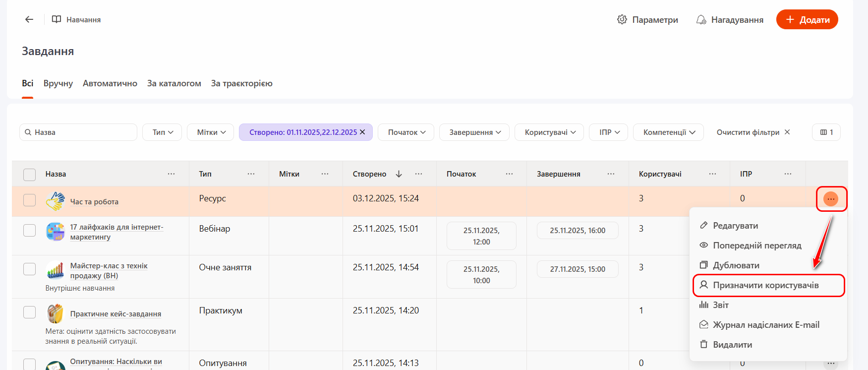Open Назва column options dots
The width and height of the screenshot is (868, 370).
click(x=171, y=174)
